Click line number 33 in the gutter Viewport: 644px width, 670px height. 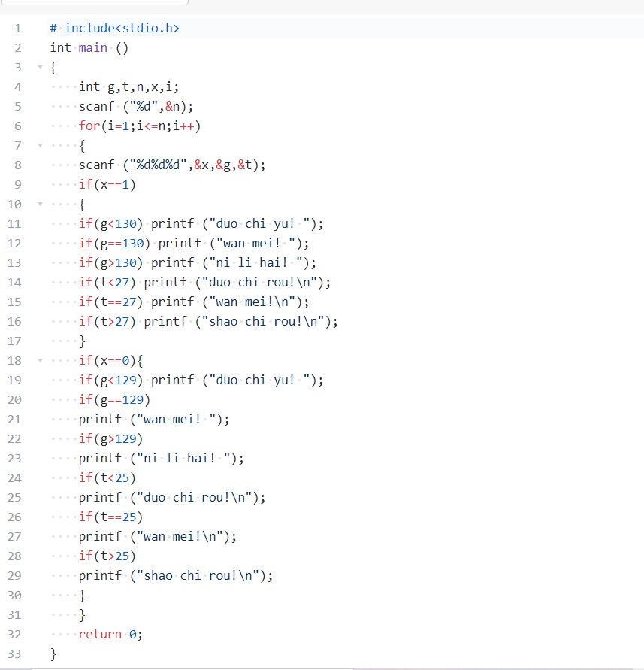point(14,653)
